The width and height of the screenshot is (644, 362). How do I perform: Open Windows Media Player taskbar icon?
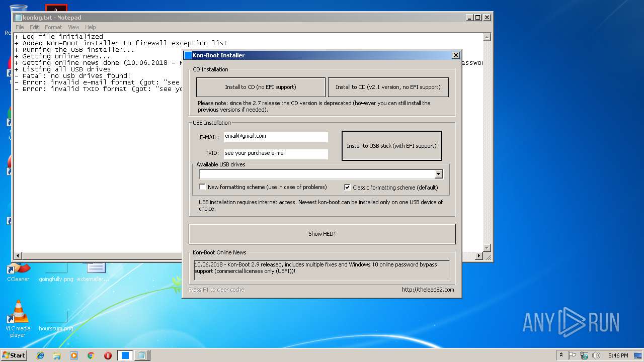coord(74,355)
